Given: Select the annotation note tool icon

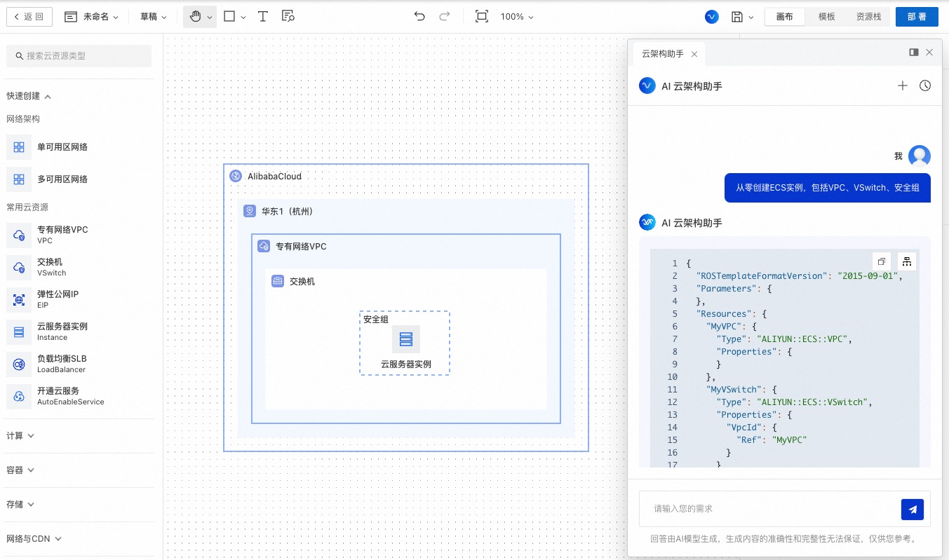Looking at the screenshot, I should (x=288, y=17).
